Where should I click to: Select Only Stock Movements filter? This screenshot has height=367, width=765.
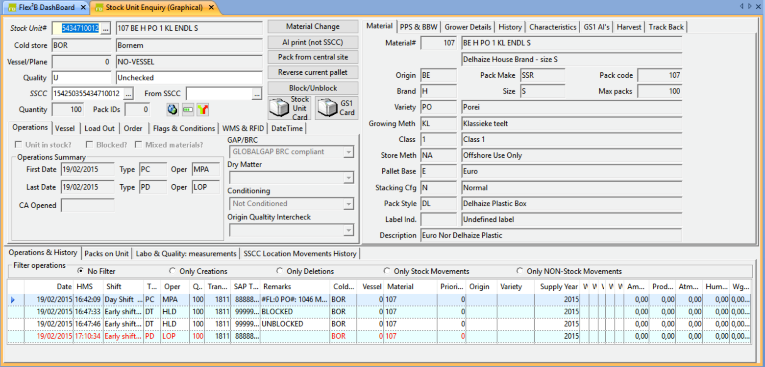coord(387,271)
